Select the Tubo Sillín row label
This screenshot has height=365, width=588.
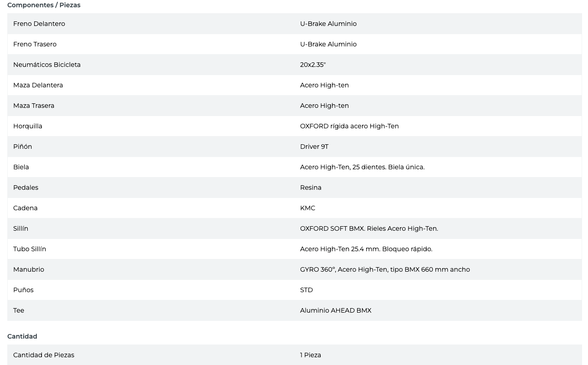click(x=30, y=249)
